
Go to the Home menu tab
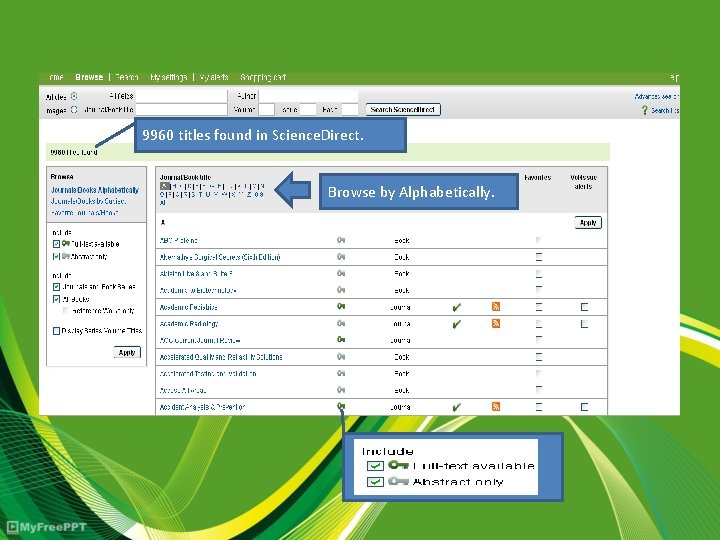coord(56,77)
